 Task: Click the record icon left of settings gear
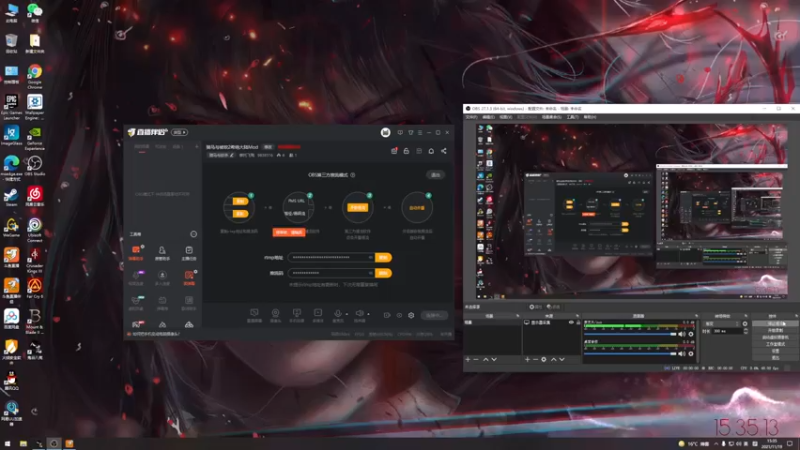399,315
